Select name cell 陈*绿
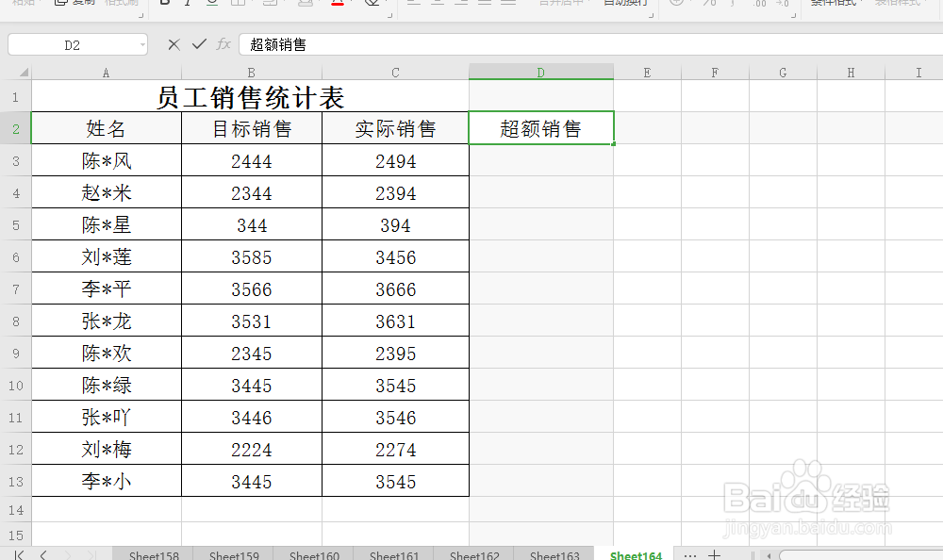Screen dimensions: 943x560 click(x=106, y=385)
